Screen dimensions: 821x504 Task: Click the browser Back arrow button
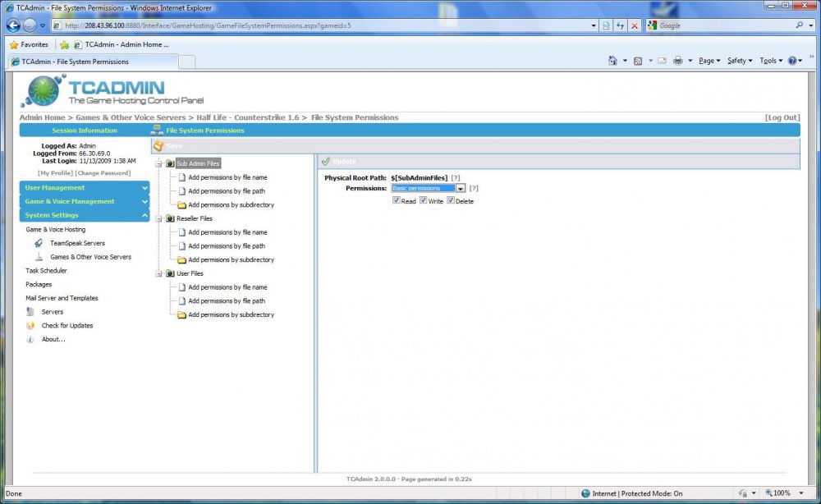click(x=13, y=25)
